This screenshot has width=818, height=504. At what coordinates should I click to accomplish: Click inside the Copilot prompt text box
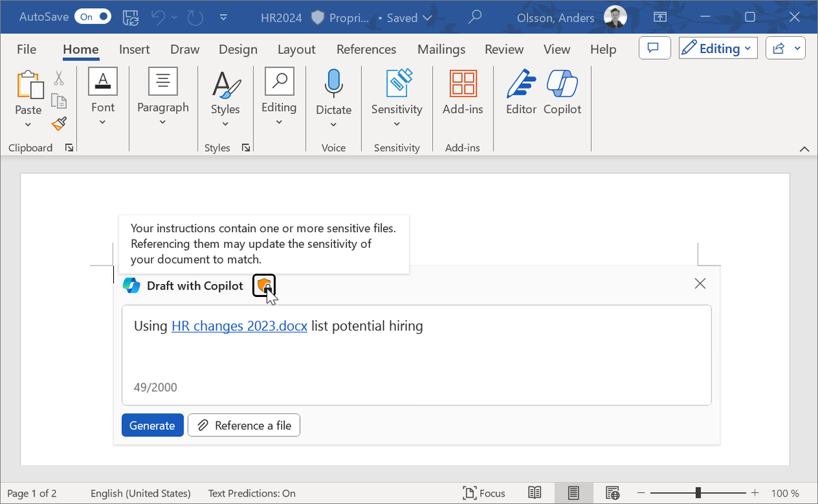[416, 355]
